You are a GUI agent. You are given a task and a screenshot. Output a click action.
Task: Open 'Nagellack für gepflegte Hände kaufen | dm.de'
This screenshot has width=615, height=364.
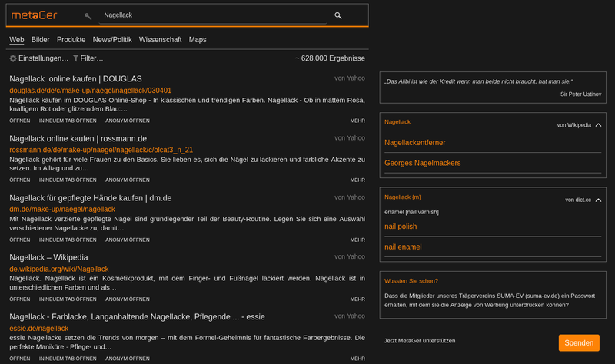[91, 198]
